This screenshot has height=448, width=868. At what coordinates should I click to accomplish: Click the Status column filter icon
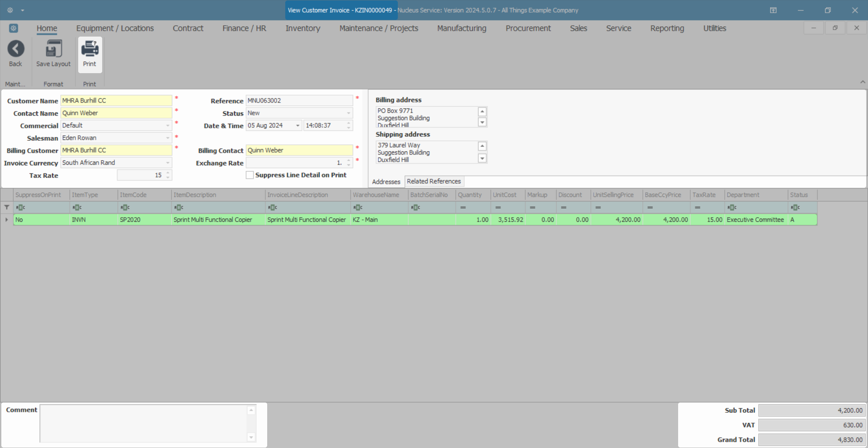[x=795, y=207]
